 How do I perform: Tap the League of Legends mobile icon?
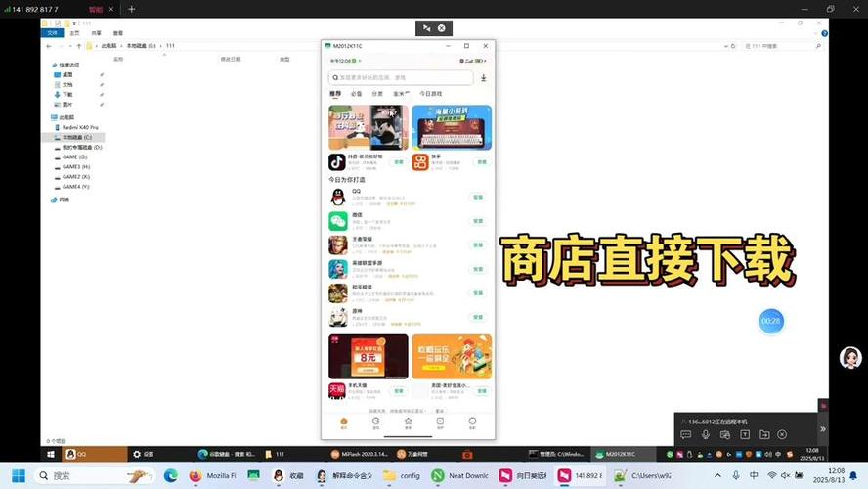[x=337, y=269]
